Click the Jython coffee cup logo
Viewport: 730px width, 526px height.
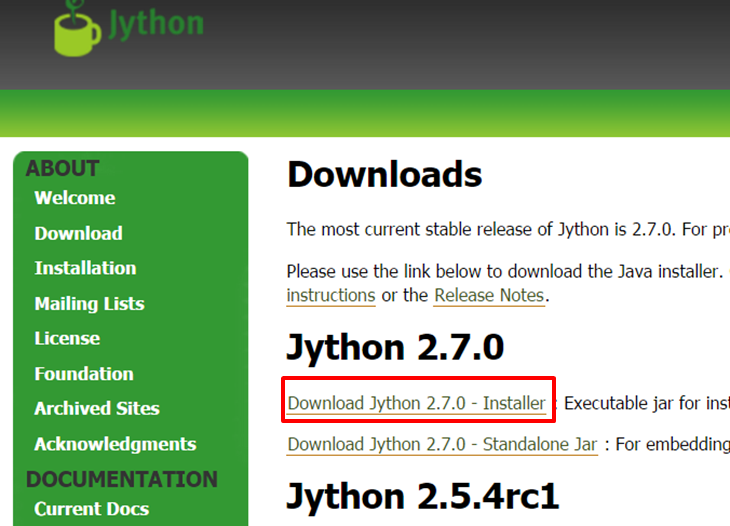pyautogui.click(x=77, y=29)
